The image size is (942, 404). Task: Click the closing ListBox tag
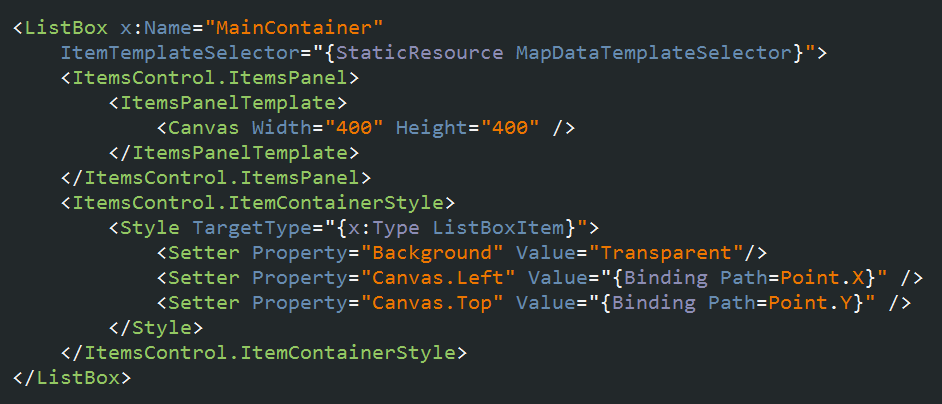pyautogui.click(x=72, y=378)
